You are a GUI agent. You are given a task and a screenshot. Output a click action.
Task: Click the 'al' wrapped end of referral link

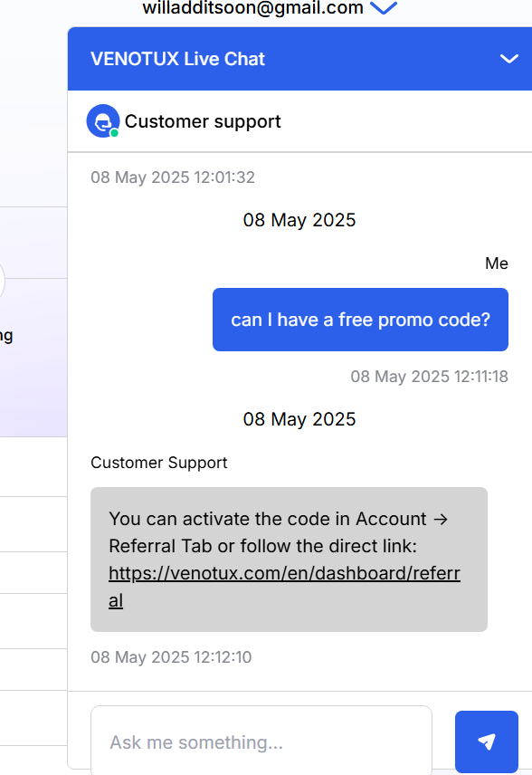(x=116, y=600)
